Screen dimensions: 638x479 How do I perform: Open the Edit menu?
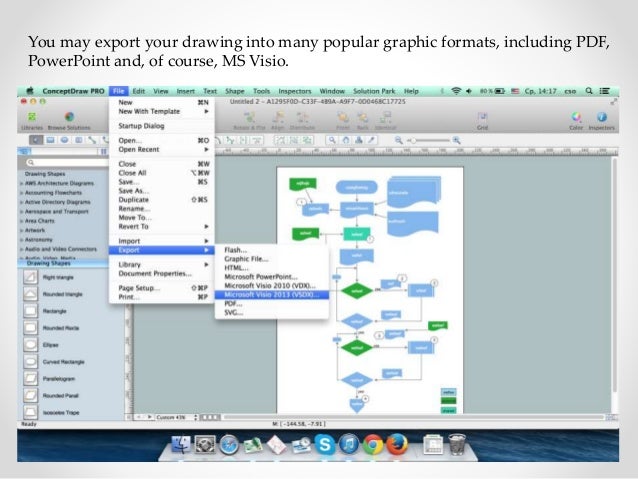click(138, 91)
